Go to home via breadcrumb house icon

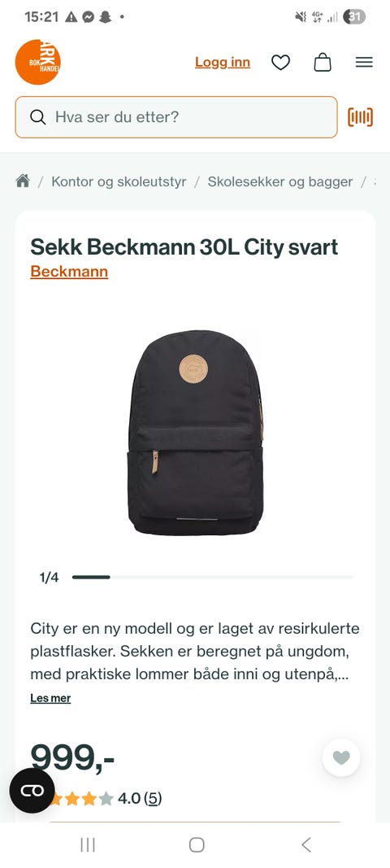coord(23,181)
